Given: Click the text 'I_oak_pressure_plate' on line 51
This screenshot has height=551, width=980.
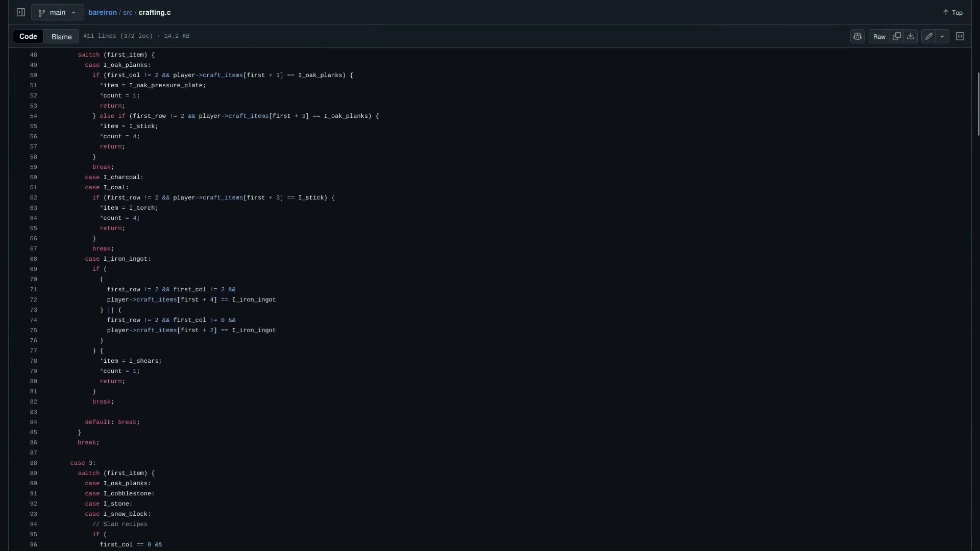Looking at the screenshot, I should pyautogui.click(x=166, y=85).
